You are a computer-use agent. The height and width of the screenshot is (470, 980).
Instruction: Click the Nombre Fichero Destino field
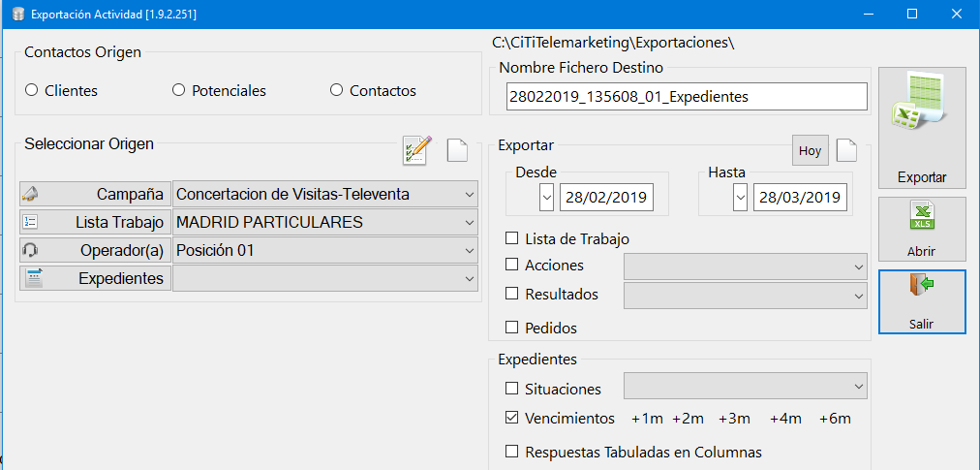tap(687, 97)
